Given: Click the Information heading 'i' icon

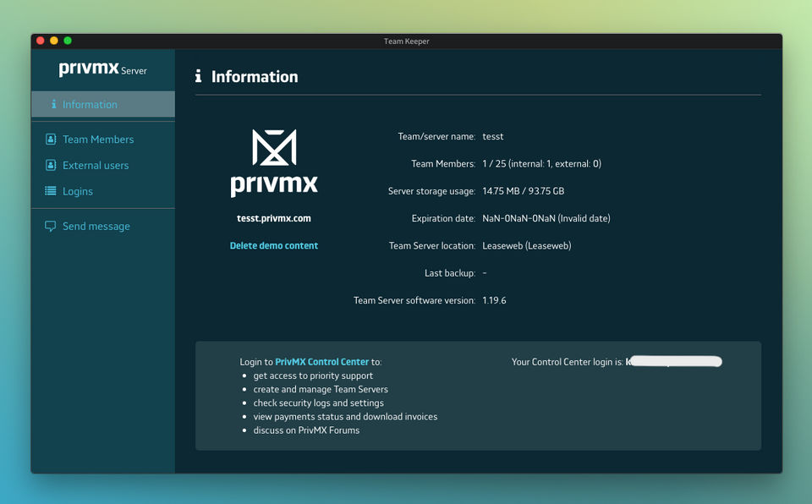Looking at the screenshot, I should click(x=198, y=76).
